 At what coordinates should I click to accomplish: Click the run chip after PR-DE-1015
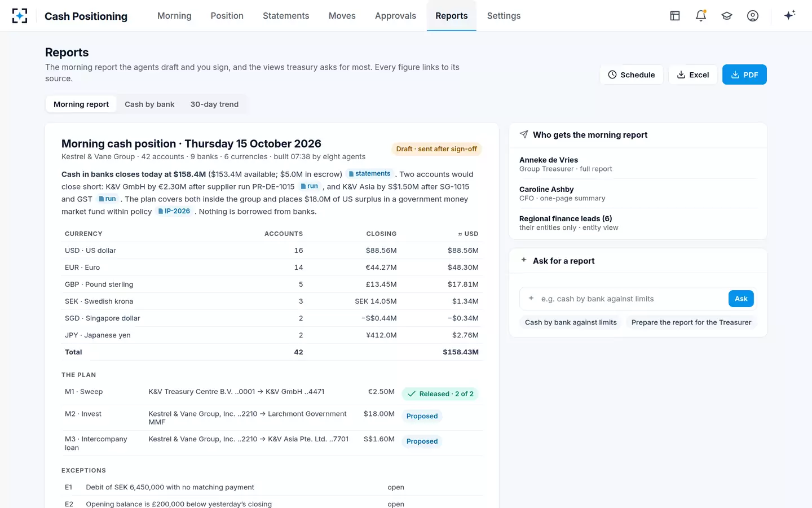click(x=309, y=186)
